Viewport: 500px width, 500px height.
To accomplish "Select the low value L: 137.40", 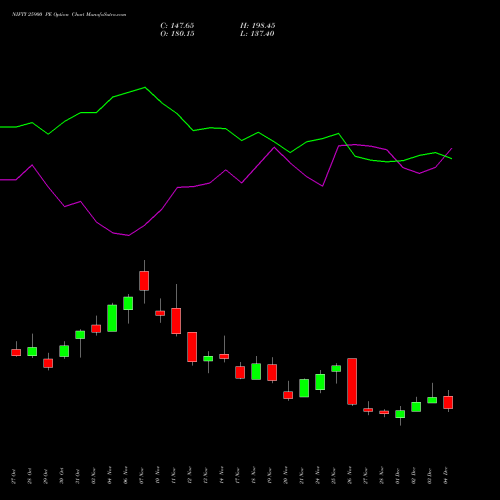I will [257, 34].
